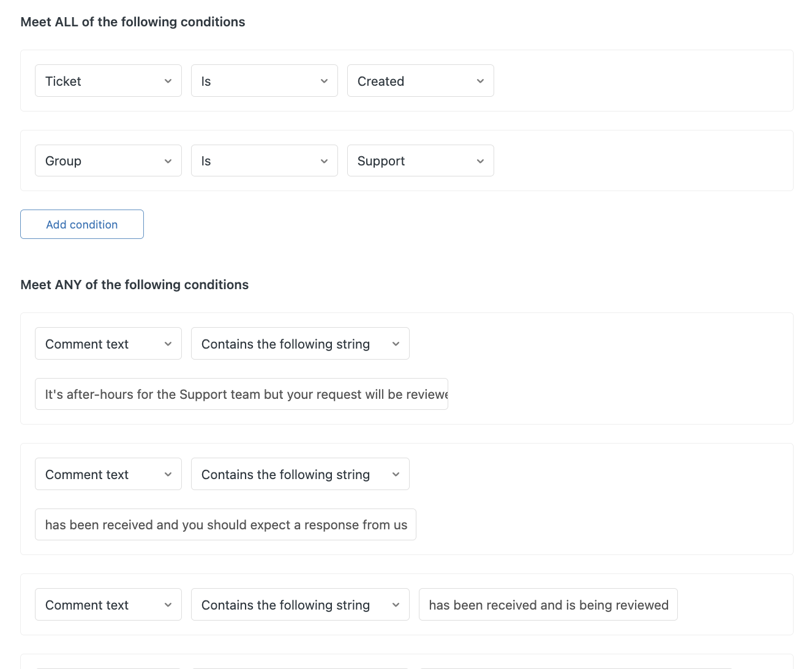This screenshot has height=669, width=812.
Task: Open the Comment text dropdown for 'expect a response' condition
Action: [x=108, y=474]
